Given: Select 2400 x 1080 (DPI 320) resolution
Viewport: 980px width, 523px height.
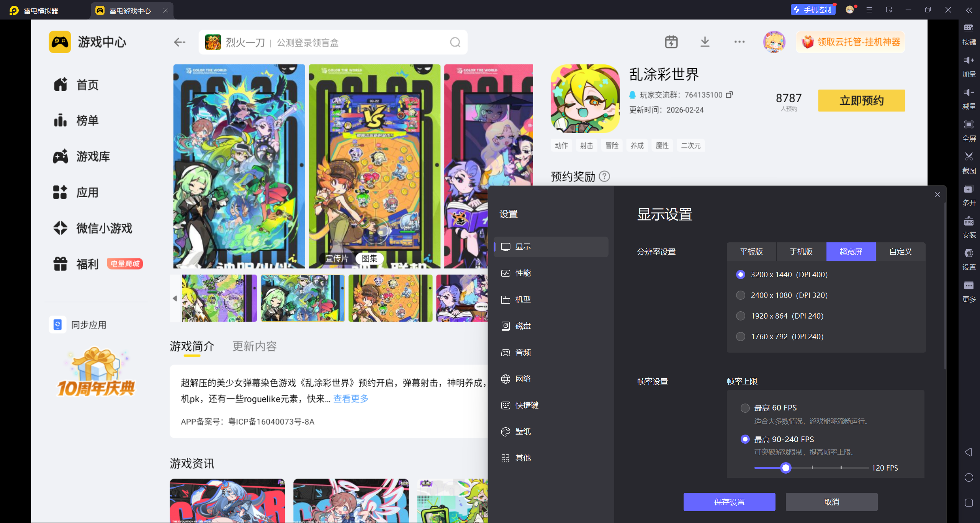Looking at the screenshot, I should 741,295.
